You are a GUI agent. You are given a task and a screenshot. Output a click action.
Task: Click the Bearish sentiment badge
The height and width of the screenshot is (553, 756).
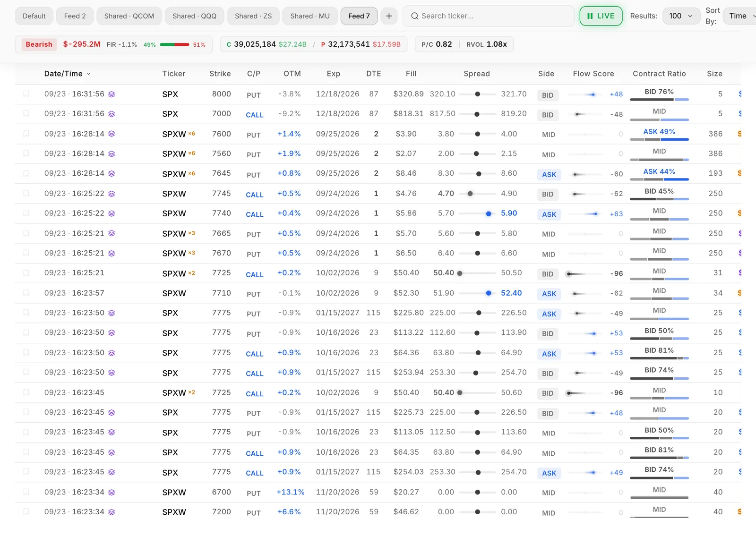click(x=39, y=44)
